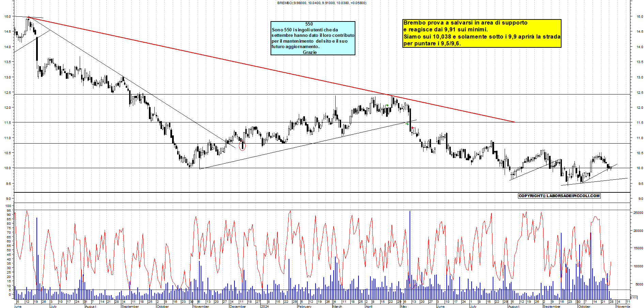Click 'Grazie' in the blue notice box
The height and width of the screenshot is (308, 644).
click(x=310, y=52)
